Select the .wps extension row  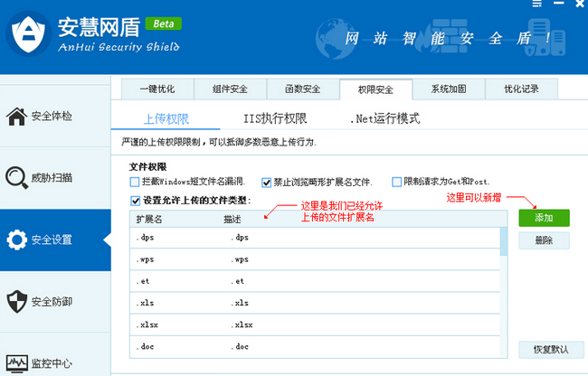tap(315, 259)
